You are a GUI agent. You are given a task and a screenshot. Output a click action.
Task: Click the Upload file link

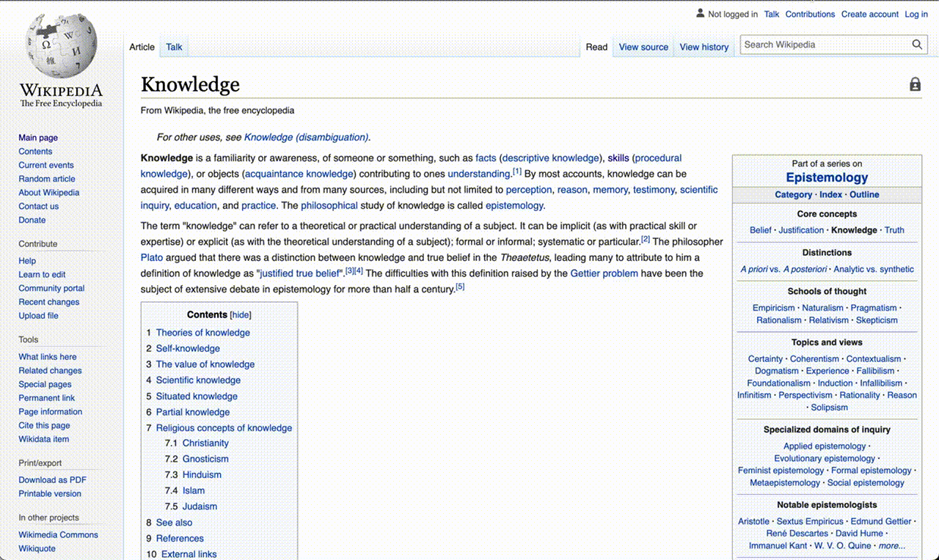pos(38,316)
